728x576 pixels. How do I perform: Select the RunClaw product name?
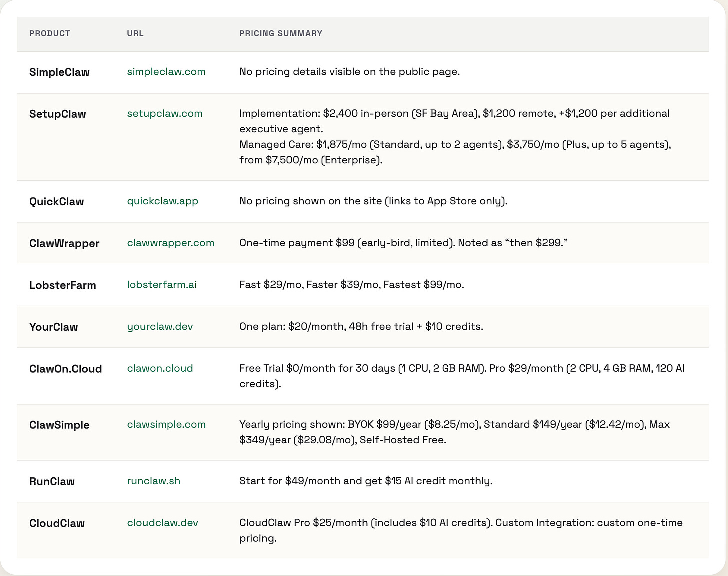52,482
